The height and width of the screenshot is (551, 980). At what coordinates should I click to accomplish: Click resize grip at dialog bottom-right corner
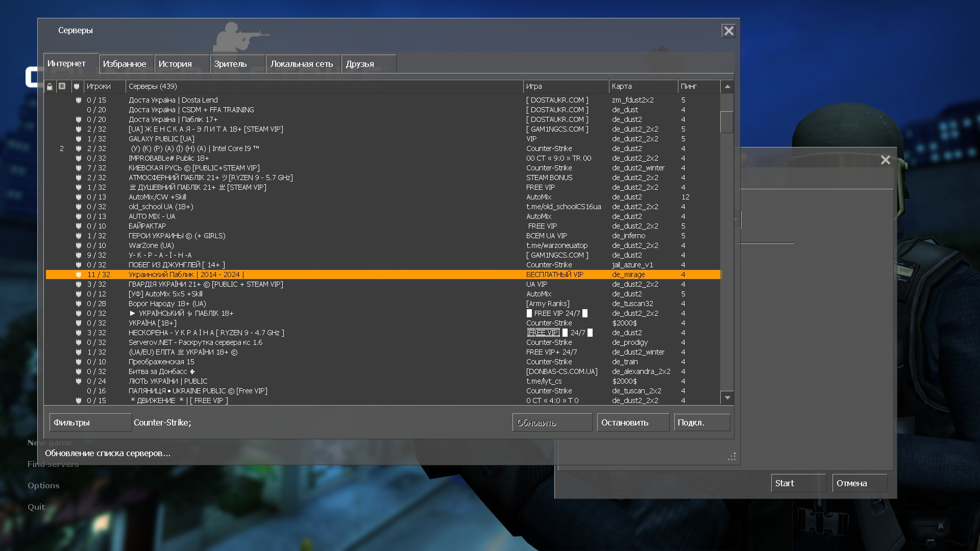point(732,457)
